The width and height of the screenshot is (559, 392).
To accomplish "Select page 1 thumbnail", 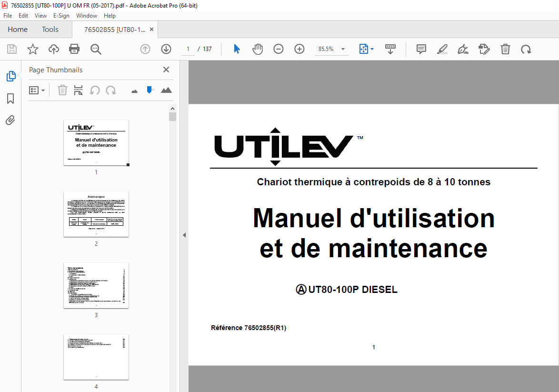I will click(96, 143).
